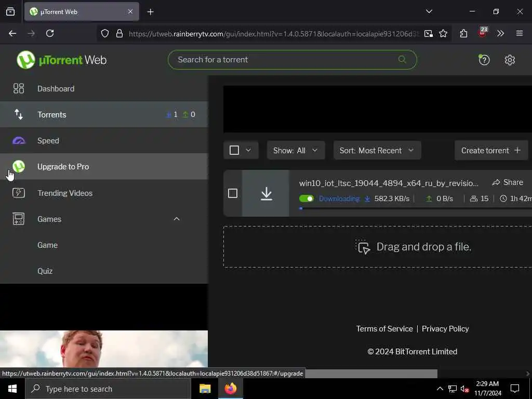Open Trending Videos from the sidebar
Screen dimensions: 532x399
[104, 193]
